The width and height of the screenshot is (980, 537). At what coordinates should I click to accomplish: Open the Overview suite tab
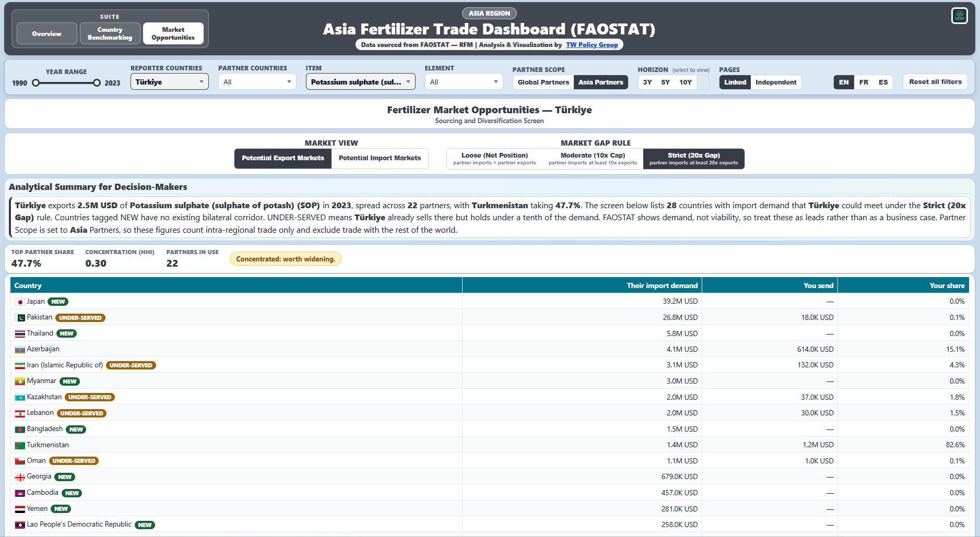point(47,34)
